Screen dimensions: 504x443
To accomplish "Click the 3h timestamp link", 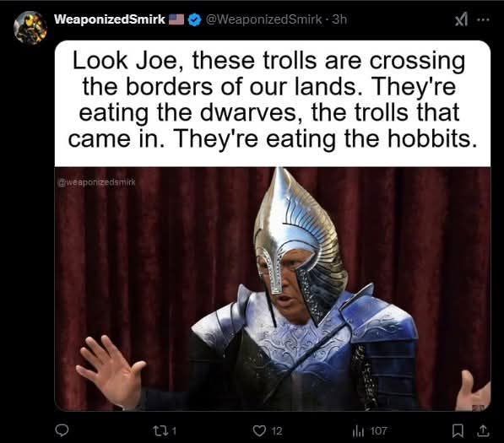I will pyautogui.click(x=339, y=19).
